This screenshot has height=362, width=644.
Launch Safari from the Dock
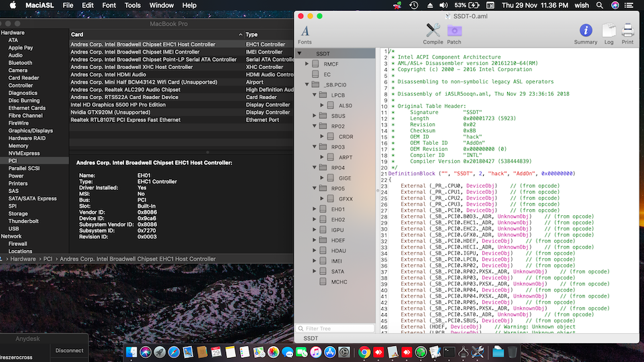pos(174,352)
